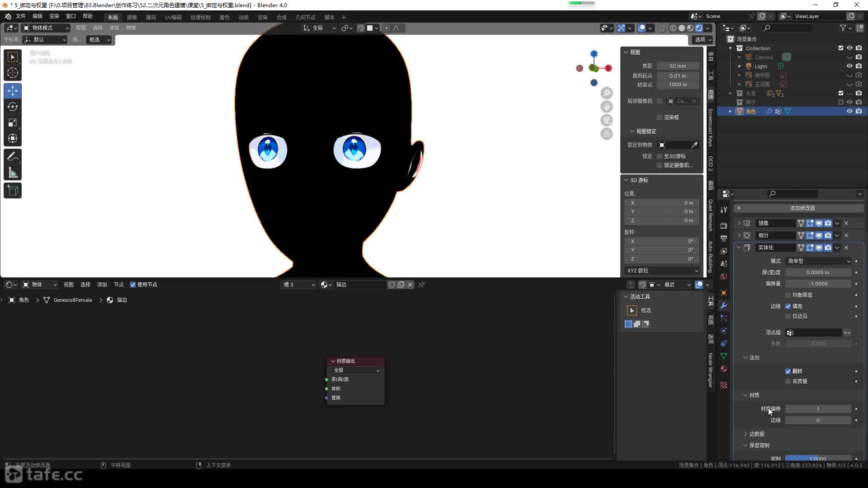This screenshot has width=868, height=488.
Task: Adjust the Offset (偏移量) -1.0000 field
Action: click(x=818, y=284)
